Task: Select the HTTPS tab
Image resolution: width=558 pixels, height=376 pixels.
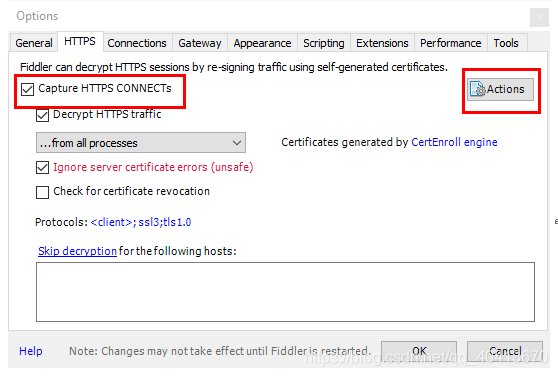Action: tap(80, 41)
